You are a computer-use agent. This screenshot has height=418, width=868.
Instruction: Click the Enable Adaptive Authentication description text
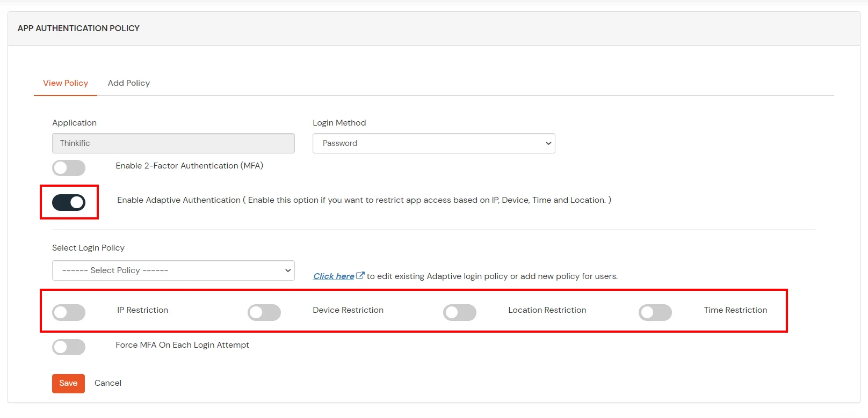pos(364,200)
